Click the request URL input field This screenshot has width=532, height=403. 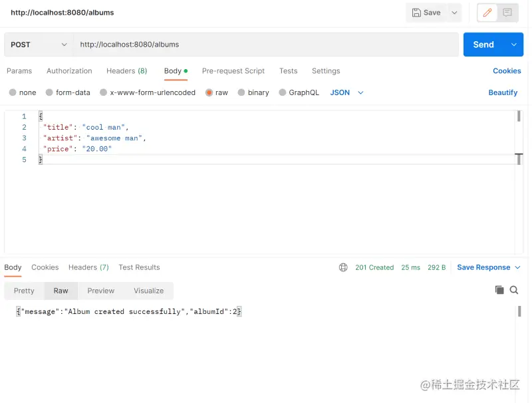pyautogui.click(x=265, y=45)
